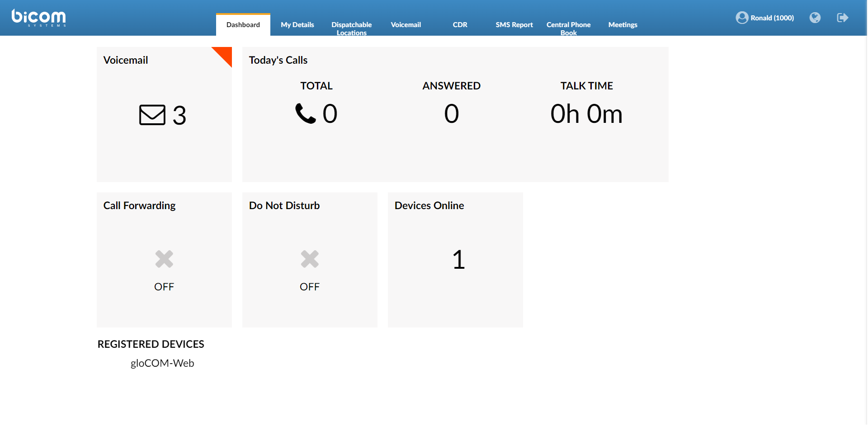
Task: Click the TOTAL label
Action: [316, 86]
